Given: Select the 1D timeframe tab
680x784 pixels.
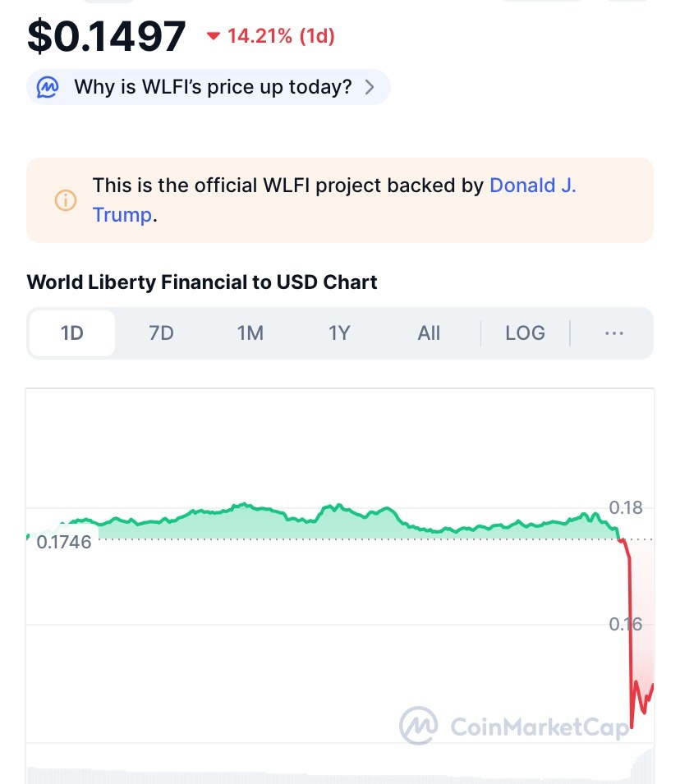Looking at the screenshot, I should point(72,333).
